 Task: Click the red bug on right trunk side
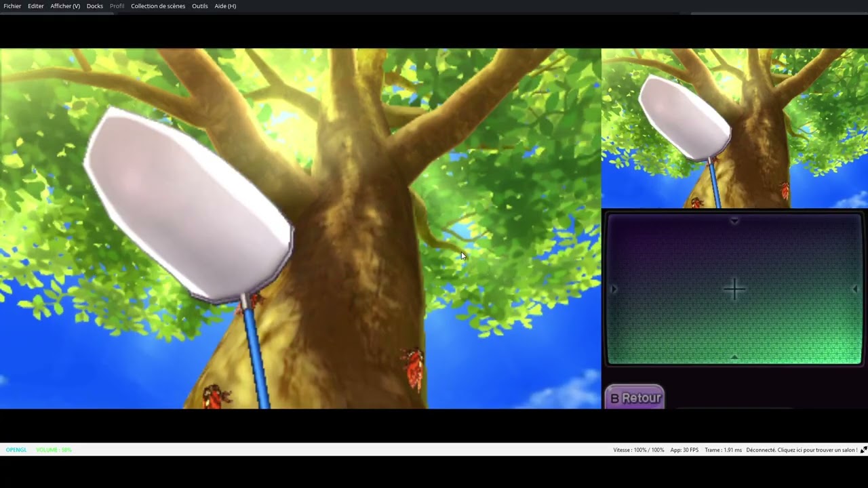(x=413, y=368)
